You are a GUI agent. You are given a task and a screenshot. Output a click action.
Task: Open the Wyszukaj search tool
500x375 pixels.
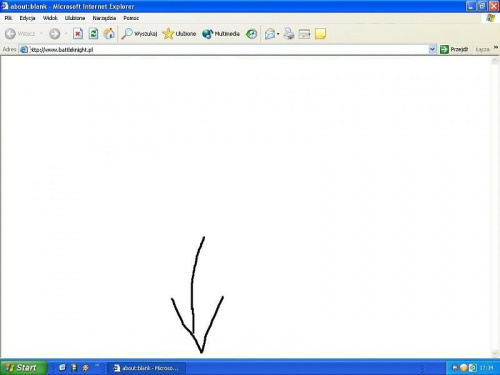pyautogui.click(x=139, y=34)
